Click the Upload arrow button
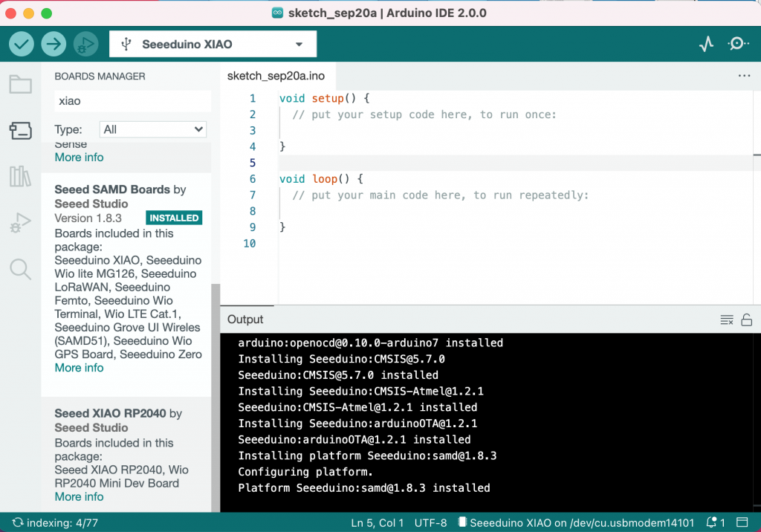Screen dimensions: 761x532 [x=54, y=44]
